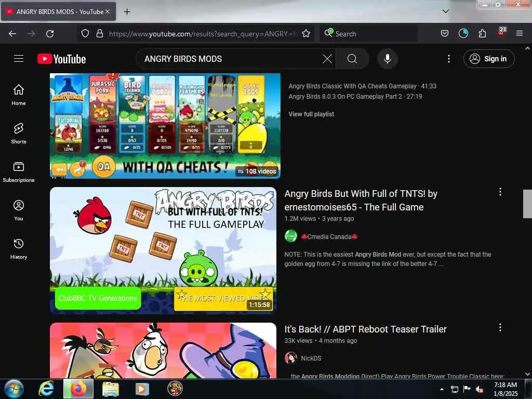Go to Home in the sidebar

click(x=19, y=95)
